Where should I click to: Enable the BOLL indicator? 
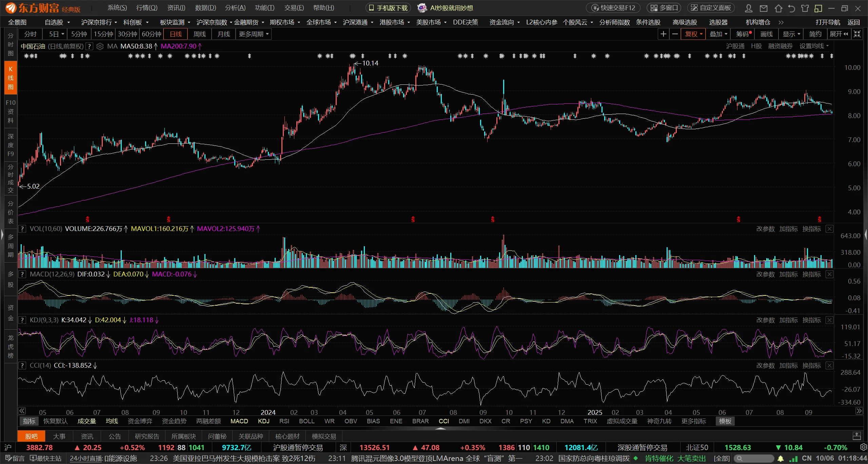pos(307,421)
